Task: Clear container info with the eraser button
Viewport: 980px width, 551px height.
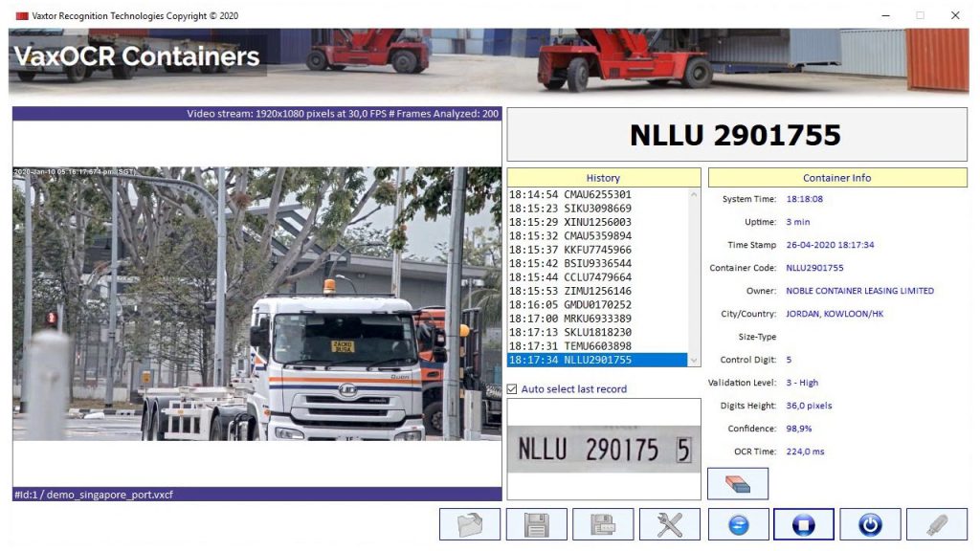Action: click(x=738, y=484)
